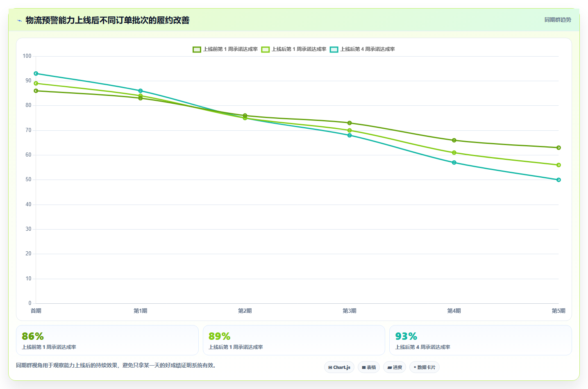
Task: Click the dark-green data point at 第5期 (63)
Action: pyautogui.click(x=558, y=148)
